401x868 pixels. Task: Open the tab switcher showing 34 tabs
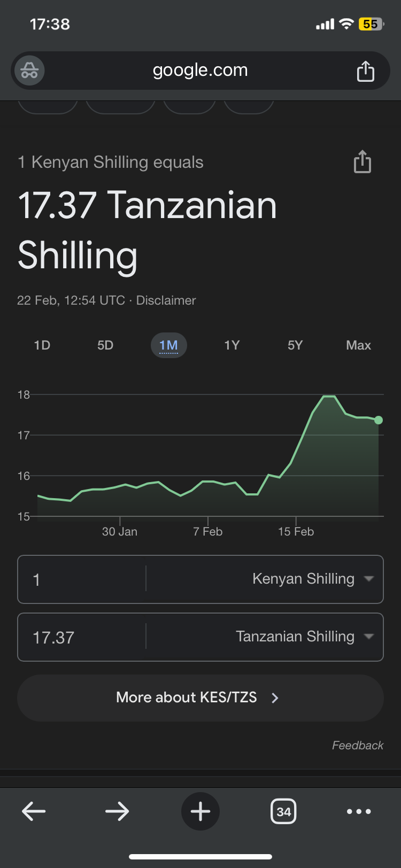coord(283,811)
